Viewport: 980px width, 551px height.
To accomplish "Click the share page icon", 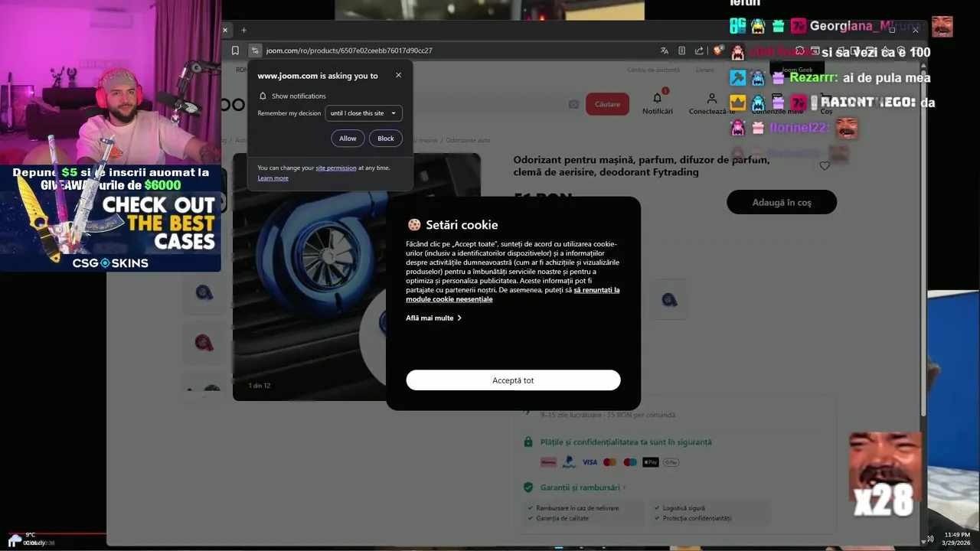I will 699,51.
